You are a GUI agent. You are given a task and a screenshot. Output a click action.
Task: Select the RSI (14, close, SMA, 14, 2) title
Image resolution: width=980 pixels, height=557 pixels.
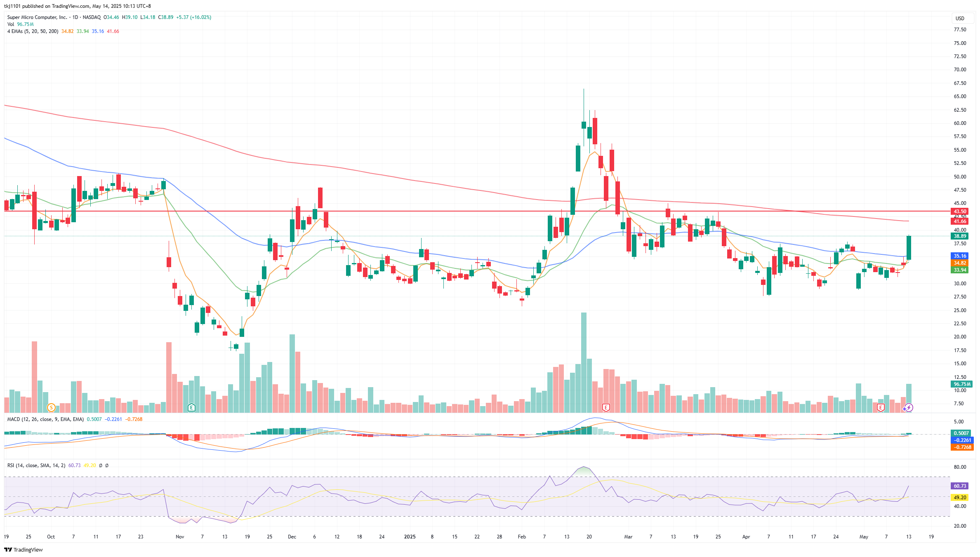pos(36,465)
